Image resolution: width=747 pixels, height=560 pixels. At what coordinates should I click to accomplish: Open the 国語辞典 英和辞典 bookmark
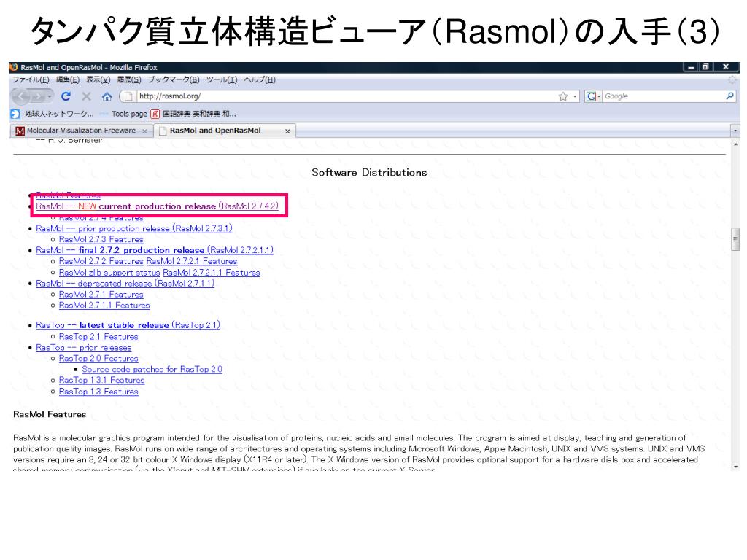[x=193, y=114]
